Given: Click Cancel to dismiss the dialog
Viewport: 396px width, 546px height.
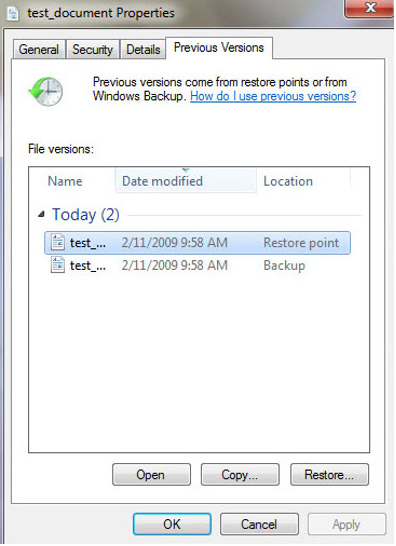Looking at the screenshot, I should [x=259, y=524].
